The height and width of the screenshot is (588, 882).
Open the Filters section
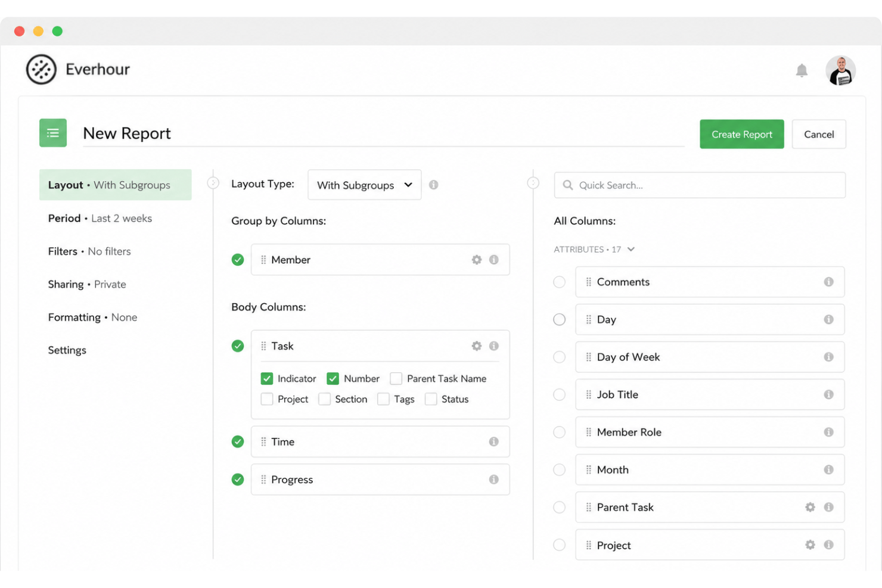(x=89, y=251)
